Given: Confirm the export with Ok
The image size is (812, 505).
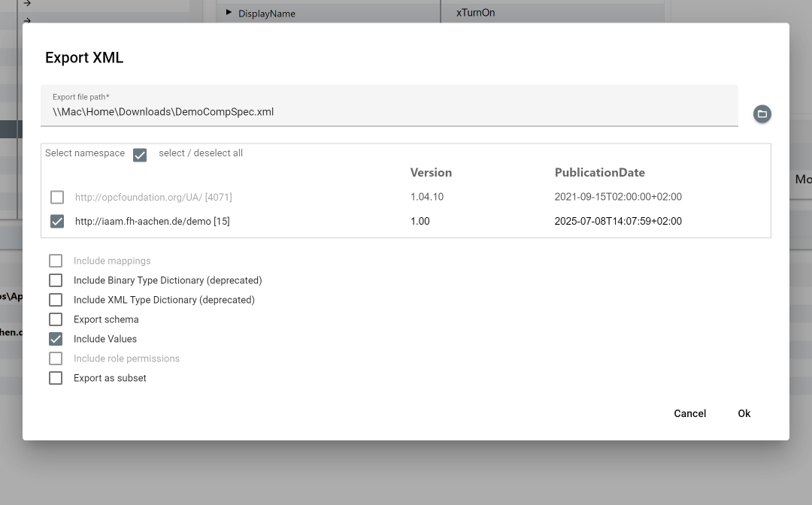Looking at the screenshot, I should pyautogui.click(x=744, y=413).
